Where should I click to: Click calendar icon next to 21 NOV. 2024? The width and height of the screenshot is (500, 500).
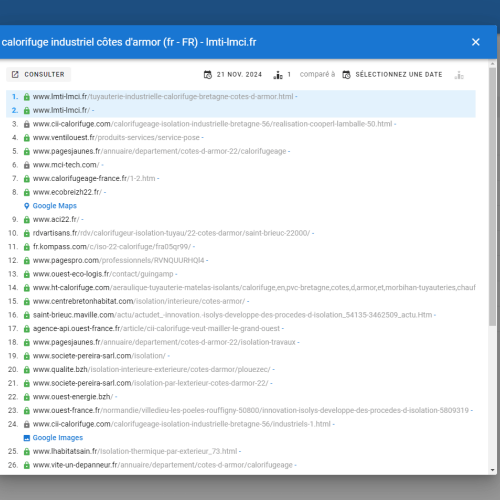point(208,75)
